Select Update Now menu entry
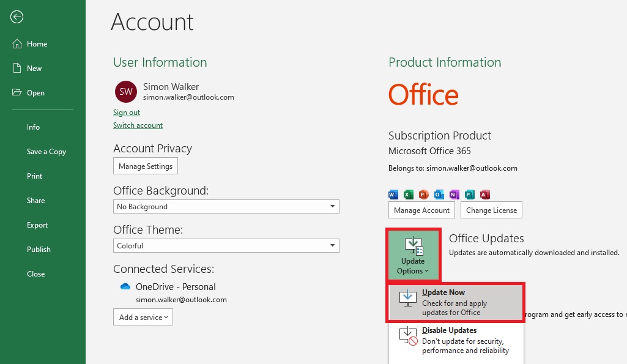 point(456,302)
